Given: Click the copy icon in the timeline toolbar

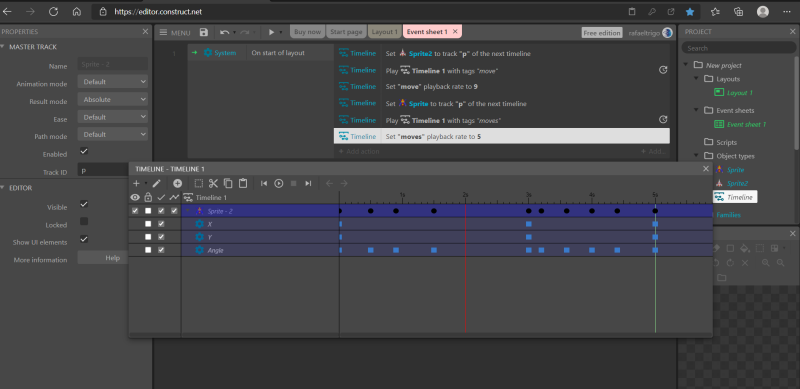Looking at the screenshot, I should point(228,183).
